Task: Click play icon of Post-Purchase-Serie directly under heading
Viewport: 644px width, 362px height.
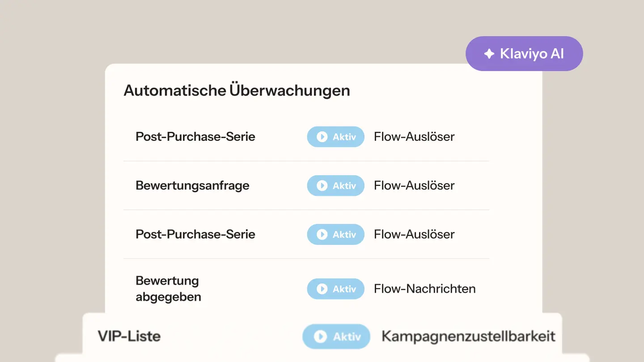Action: (x=322, y=137)
